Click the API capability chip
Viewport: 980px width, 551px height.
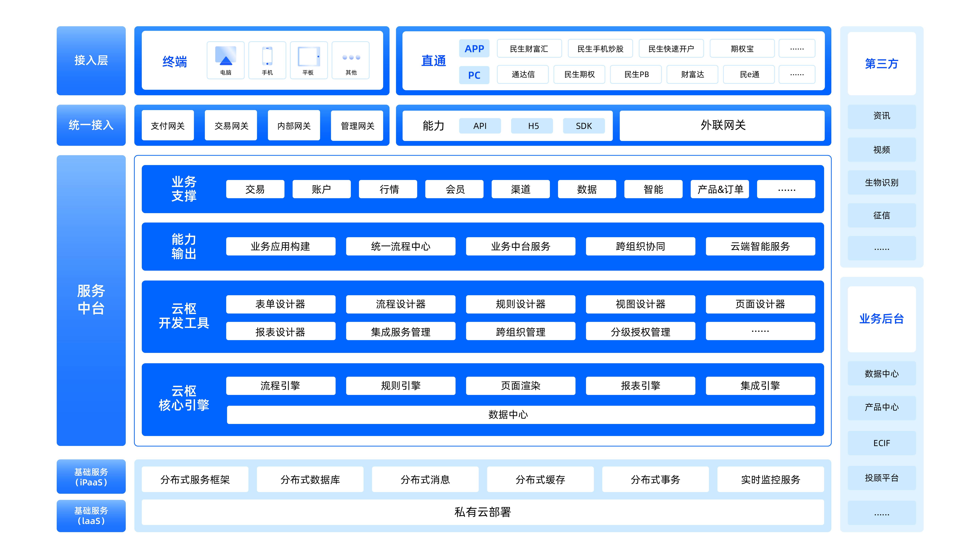point(480,126)
